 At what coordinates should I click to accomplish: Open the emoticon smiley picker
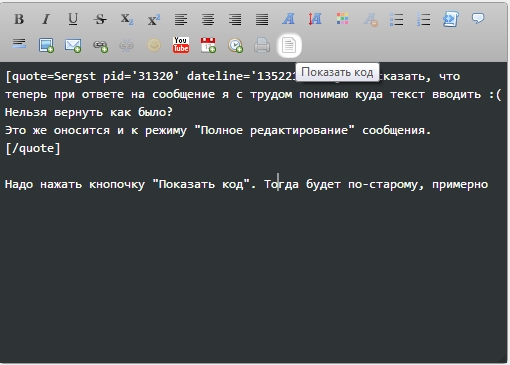(x=154, y=45)
